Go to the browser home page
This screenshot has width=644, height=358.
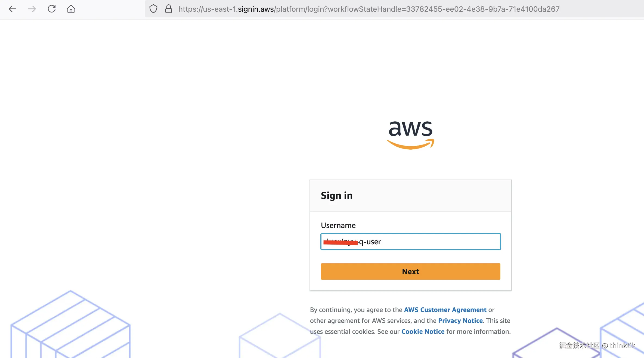(x=71, y=9)
